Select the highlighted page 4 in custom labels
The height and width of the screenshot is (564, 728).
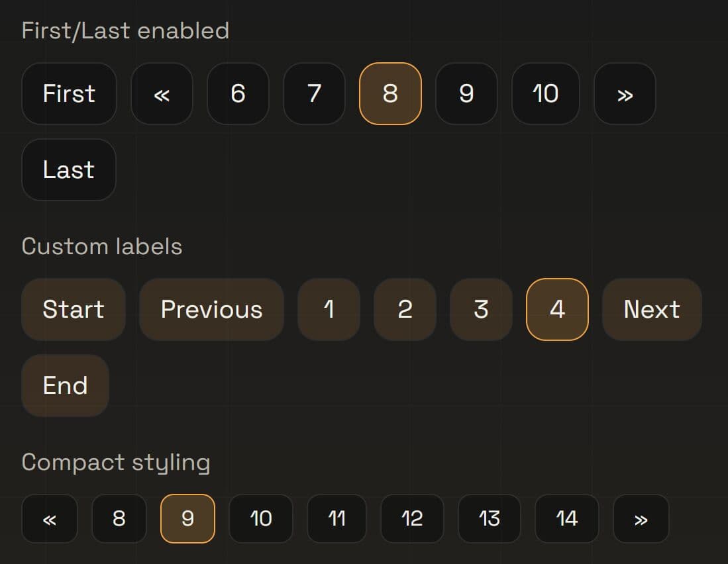557,309
